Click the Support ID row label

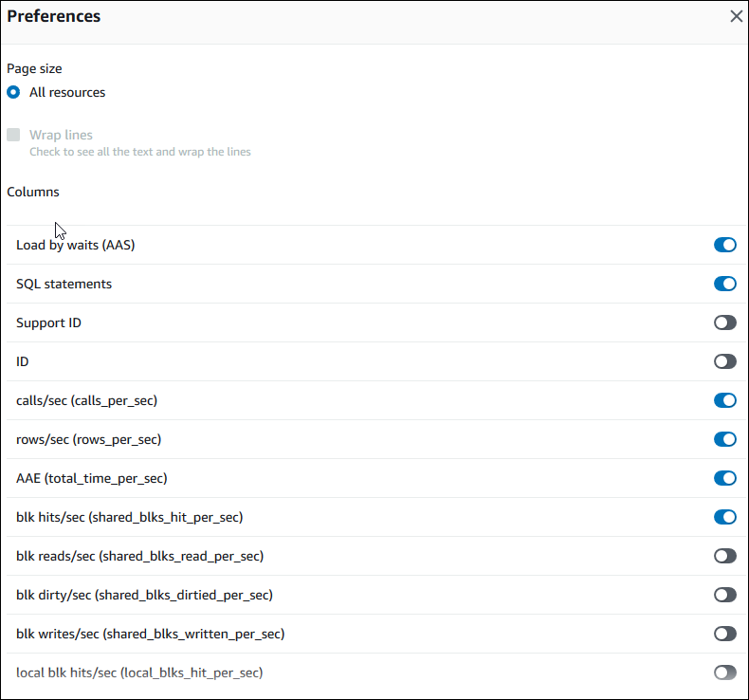pyautogui.click(x=48, y=322)
